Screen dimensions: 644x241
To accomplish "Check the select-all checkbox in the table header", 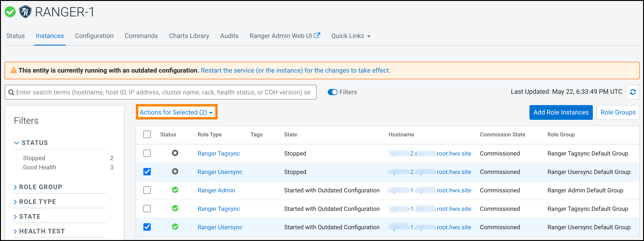I will [x=147, y=134].
